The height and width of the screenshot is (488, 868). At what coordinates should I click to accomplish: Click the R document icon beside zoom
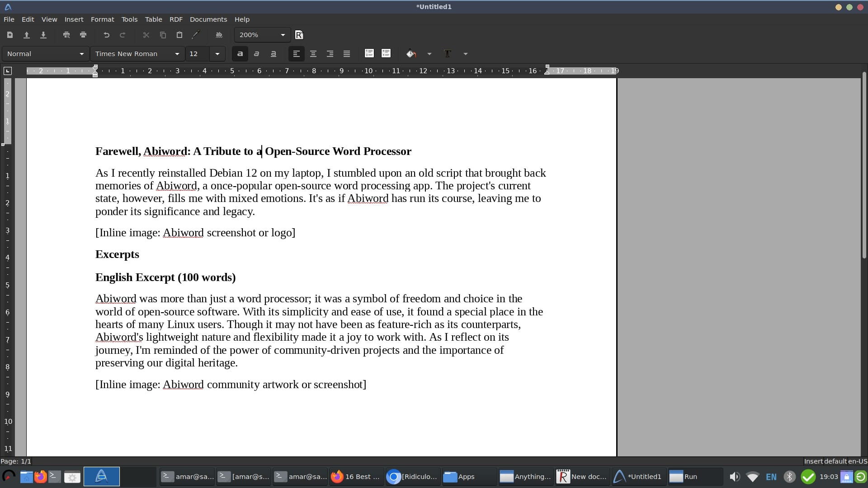click(x=299, y=35)
